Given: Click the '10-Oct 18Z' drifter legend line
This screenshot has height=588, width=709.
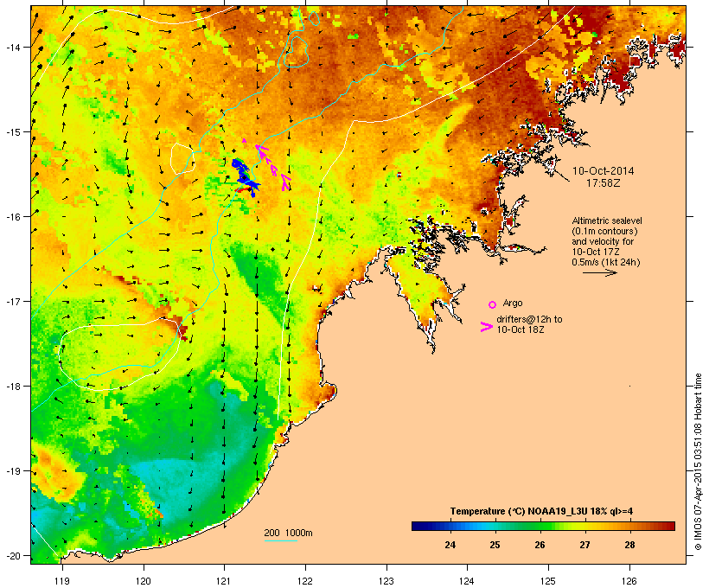Looking at the screenshot, I should tap(521, 329).
